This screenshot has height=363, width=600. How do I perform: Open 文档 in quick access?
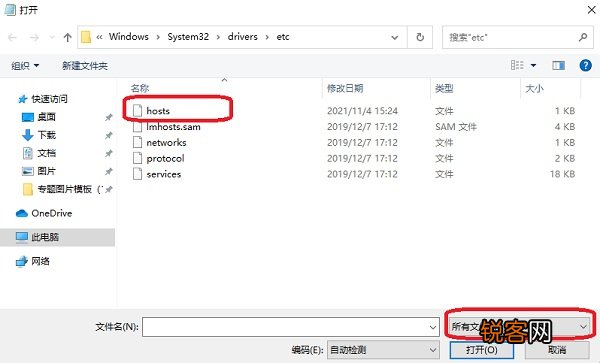coord(46,153)
